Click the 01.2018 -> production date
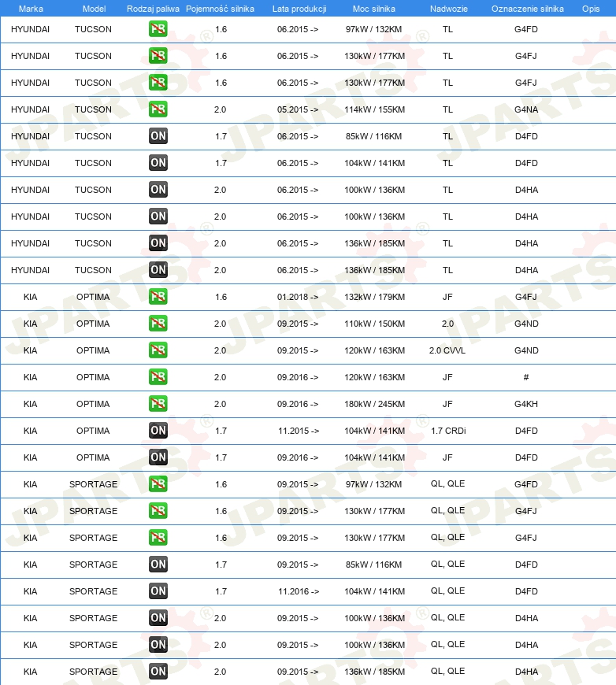Image resolution: width=616 pixels, height=685 pixels. 297,297
